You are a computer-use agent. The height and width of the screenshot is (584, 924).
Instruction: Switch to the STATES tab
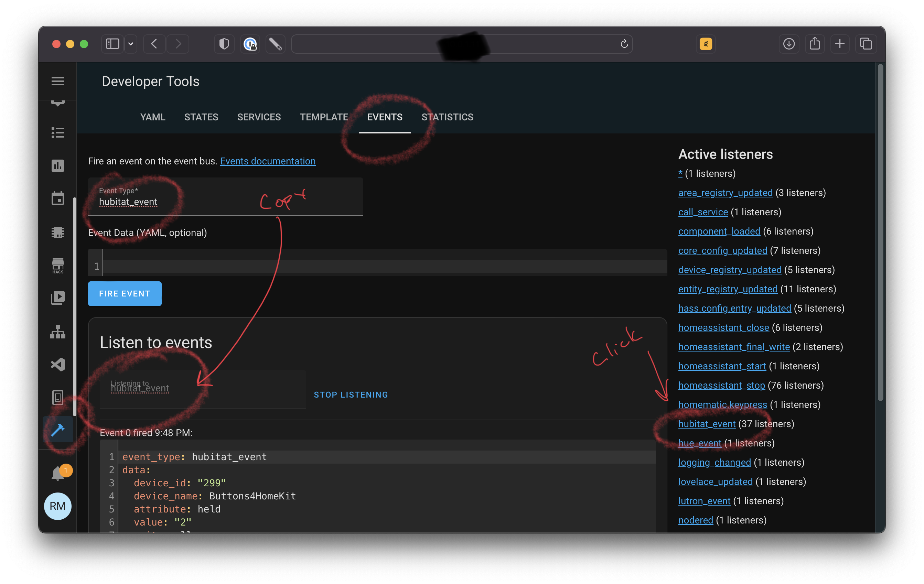click(201, 117)
